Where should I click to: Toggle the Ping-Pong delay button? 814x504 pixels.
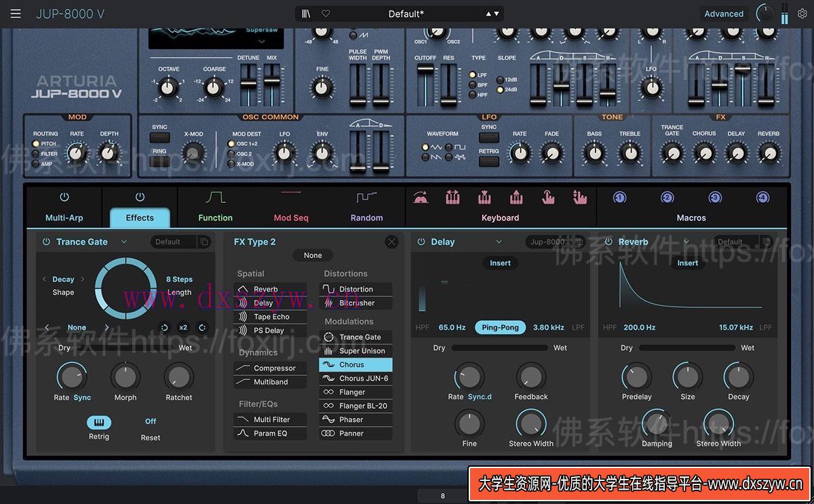pos(500,328)
